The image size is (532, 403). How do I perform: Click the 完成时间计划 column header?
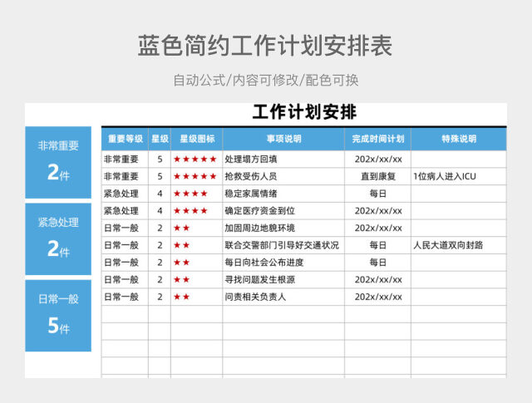(377, 139)
